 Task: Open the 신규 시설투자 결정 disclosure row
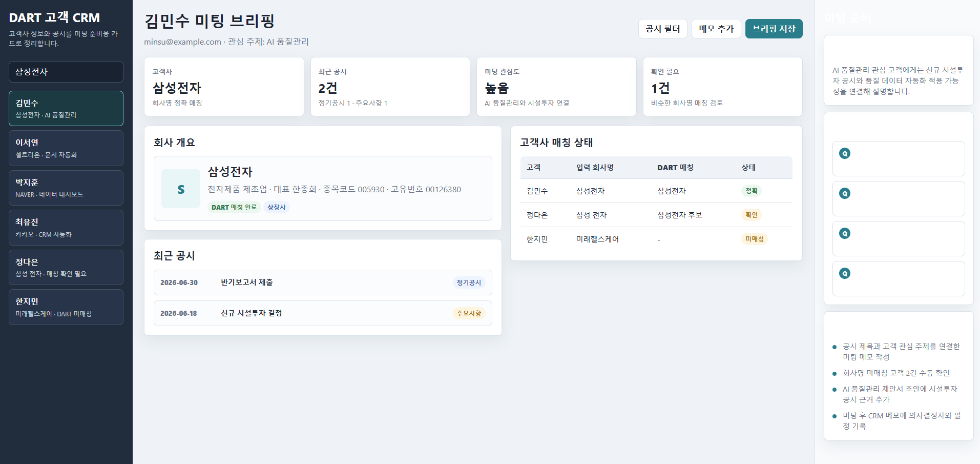pyautogui.click(x=323, y=313)
